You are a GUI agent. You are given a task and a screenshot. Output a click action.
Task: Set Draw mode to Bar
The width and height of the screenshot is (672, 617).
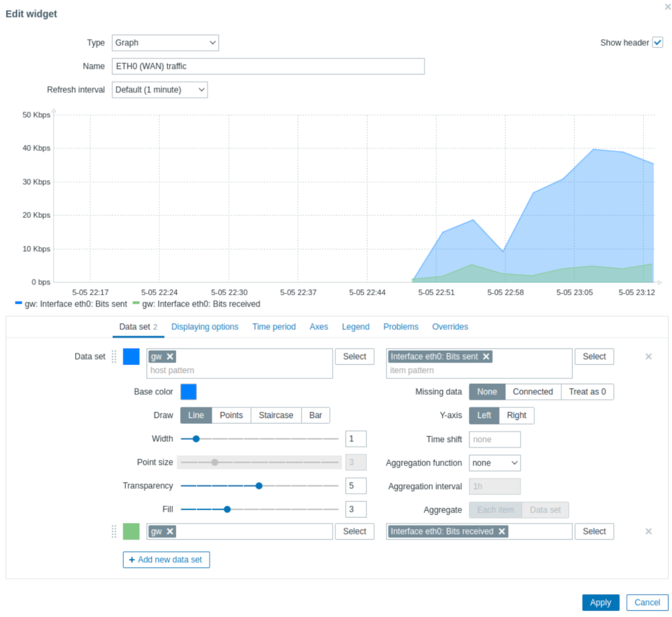[x=316, y=415]
